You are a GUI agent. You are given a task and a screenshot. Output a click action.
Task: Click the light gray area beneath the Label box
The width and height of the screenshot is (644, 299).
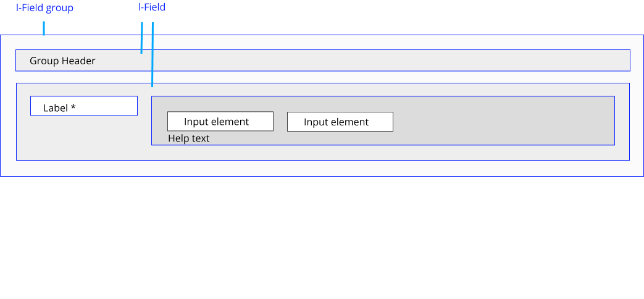point(84,138)
